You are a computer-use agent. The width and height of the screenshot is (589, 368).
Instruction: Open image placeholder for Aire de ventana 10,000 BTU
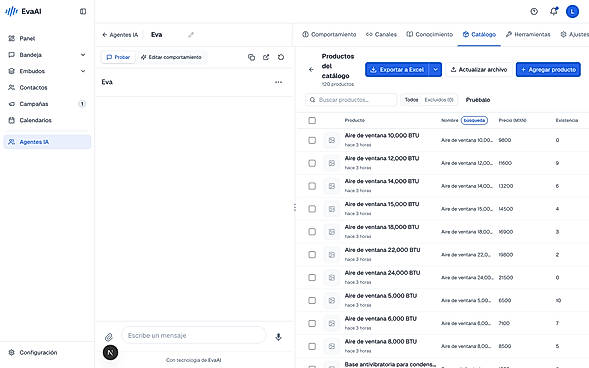(332, 140)
